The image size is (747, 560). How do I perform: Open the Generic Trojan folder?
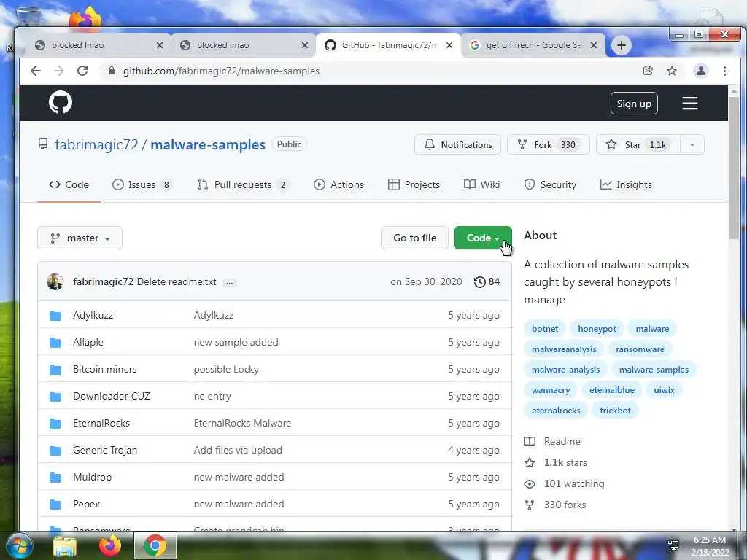tap(105, 450)
